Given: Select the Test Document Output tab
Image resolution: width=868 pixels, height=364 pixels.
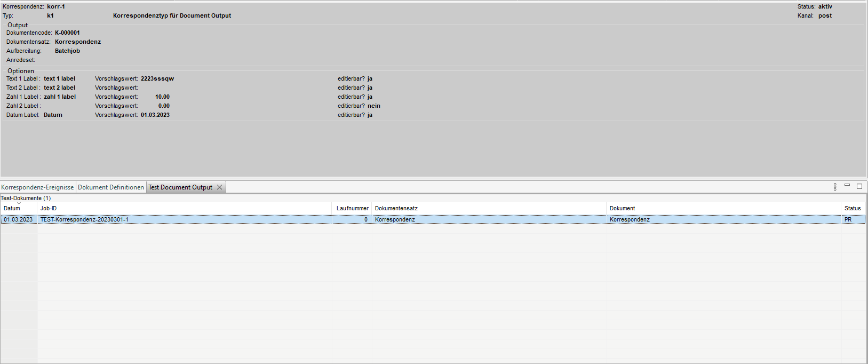Looking at the screenshot, I should pos(180,187).
